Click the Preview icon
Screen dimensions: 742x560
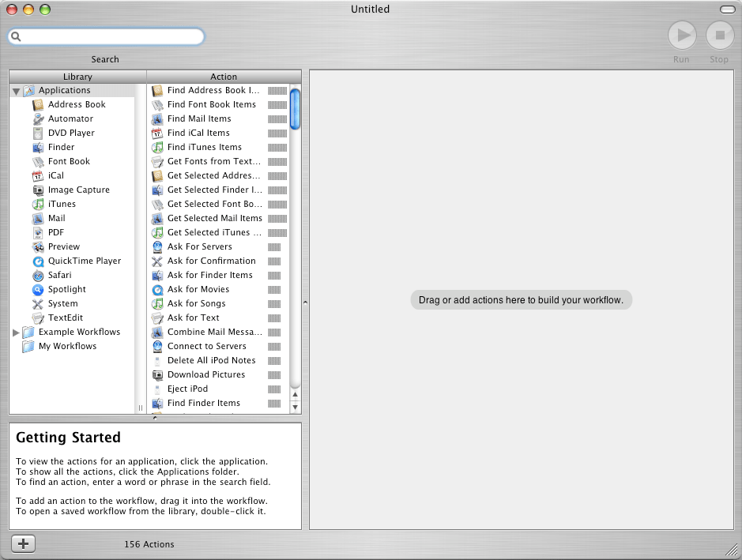click(x=38, y=246)
